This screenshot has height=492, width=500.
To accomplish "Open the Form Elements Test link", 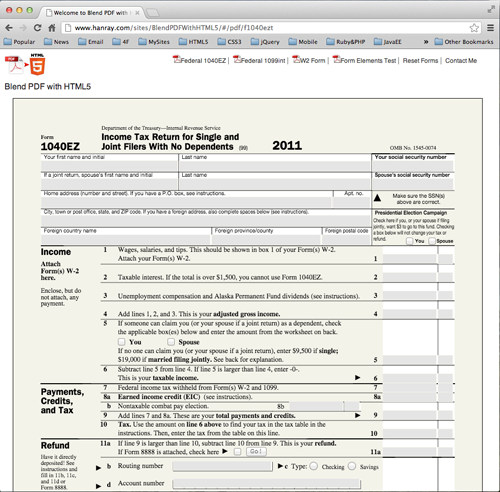I will pyautogui.click(x=368, y=61).
